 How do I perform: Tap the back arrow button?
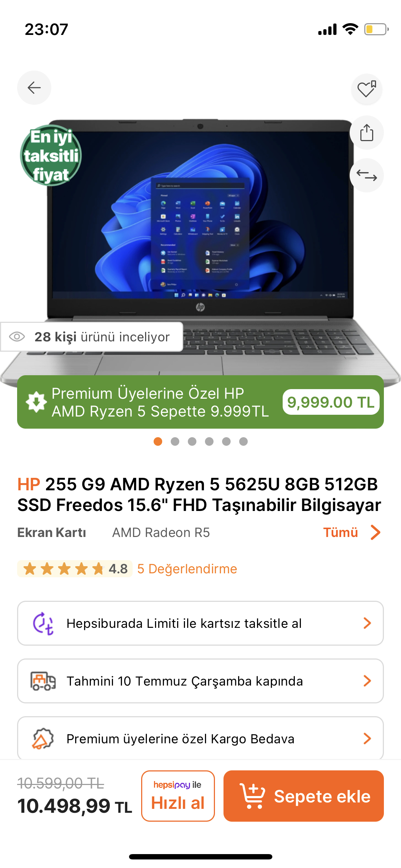34,88
